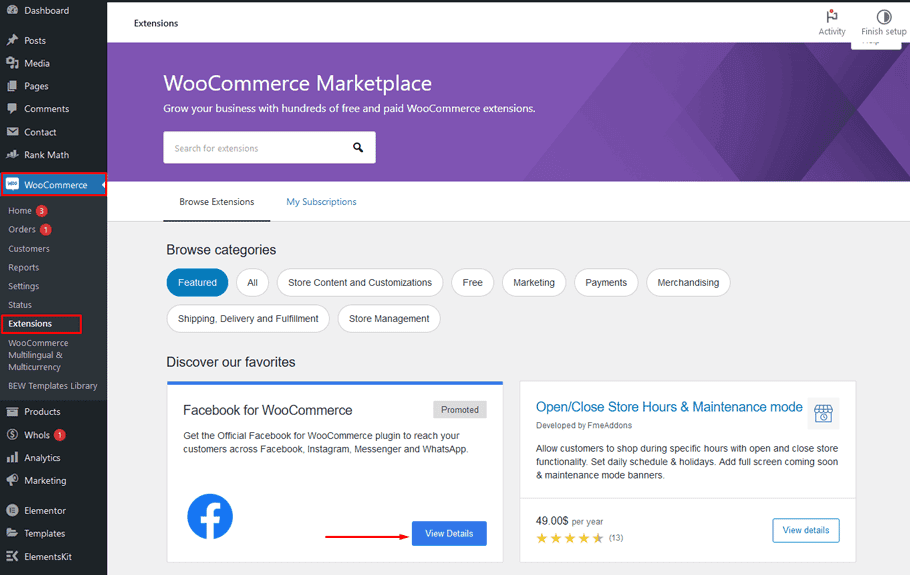910x575 pixels.
Task: Click the Whols dollar icon
Action: tap(12, 435)
